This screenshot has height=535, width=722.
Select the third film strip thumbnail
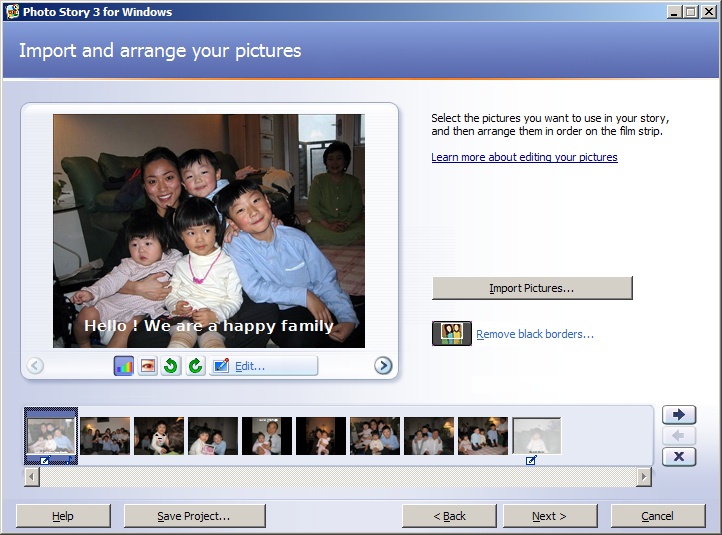coord(159,436)
